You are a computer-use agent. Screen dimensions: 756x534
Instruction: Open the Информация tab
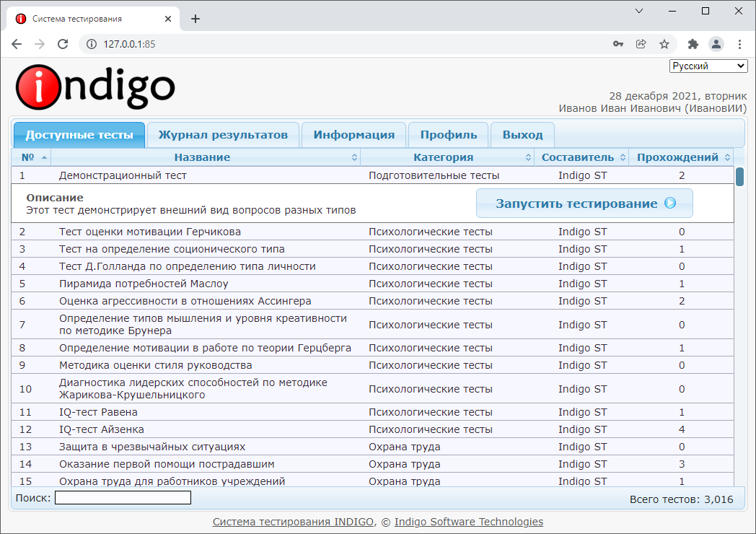pos(354,135)
